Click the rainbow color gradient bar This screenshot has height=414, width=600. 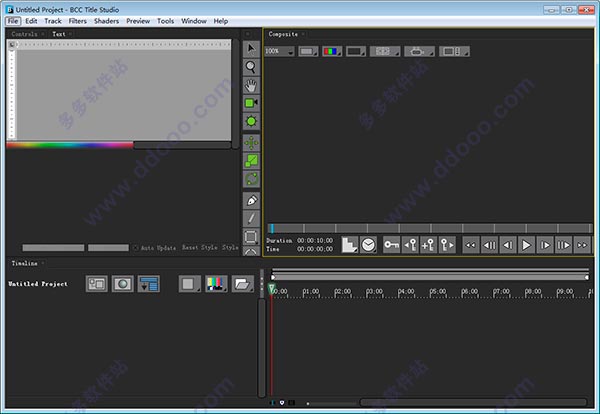(x=70, y=145)
